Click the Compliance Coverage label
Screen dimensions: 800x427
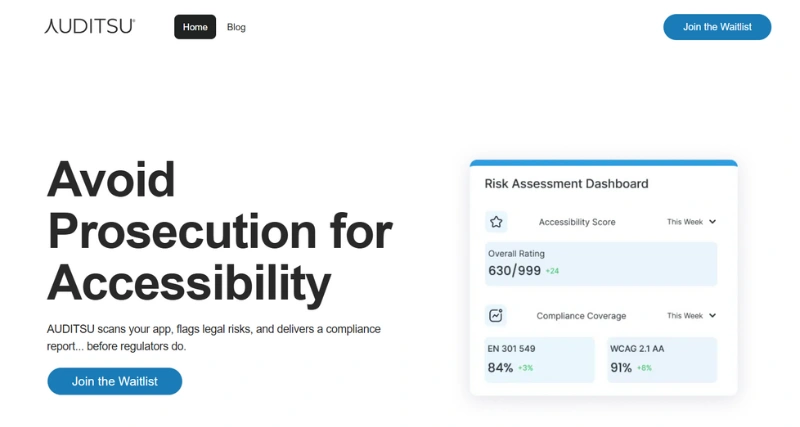(581, 316)
